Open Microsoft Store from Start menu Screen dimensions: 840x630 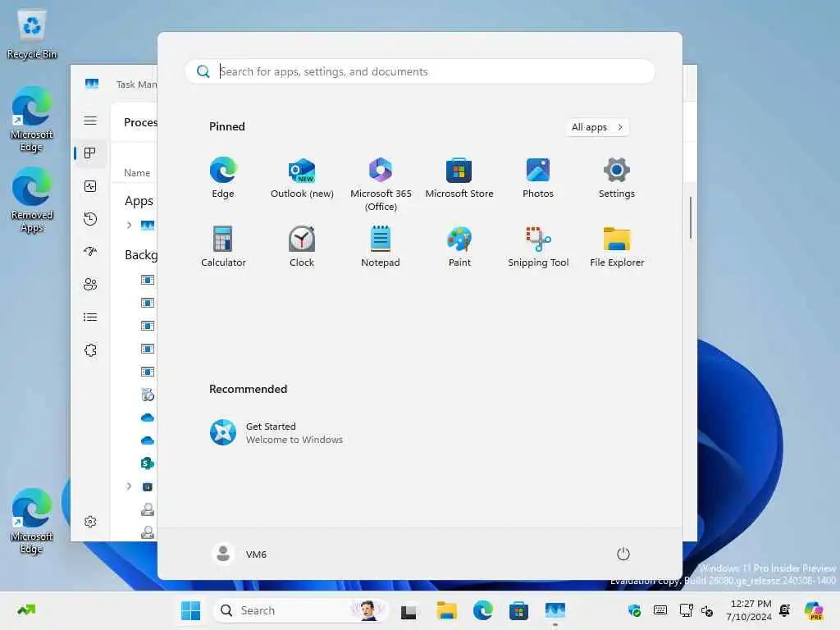(459, 178)
